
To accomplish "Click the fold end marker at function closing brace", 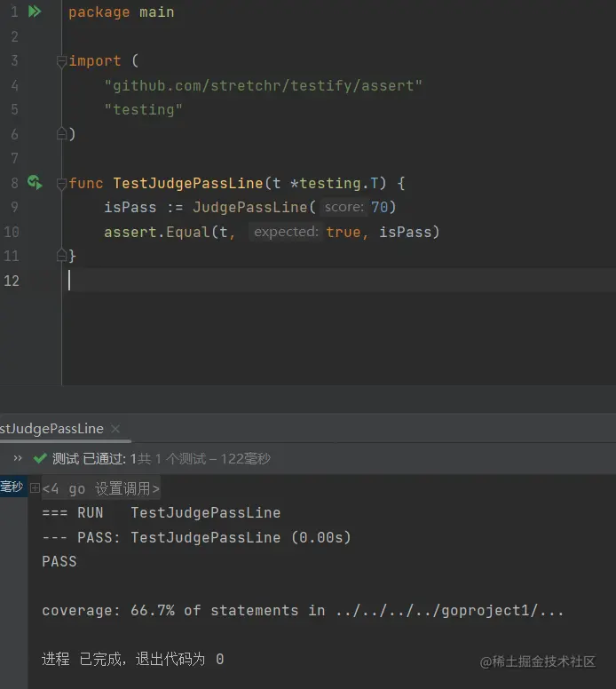I will 61,256.
